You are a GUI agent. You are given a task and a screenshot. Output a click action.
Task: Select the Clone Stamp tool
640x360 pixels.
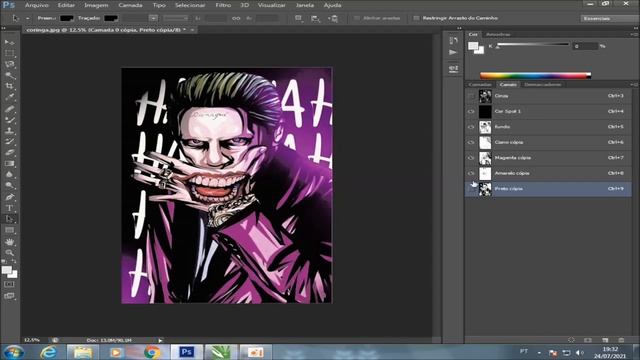pyautogui.click(x=9, y=131)
